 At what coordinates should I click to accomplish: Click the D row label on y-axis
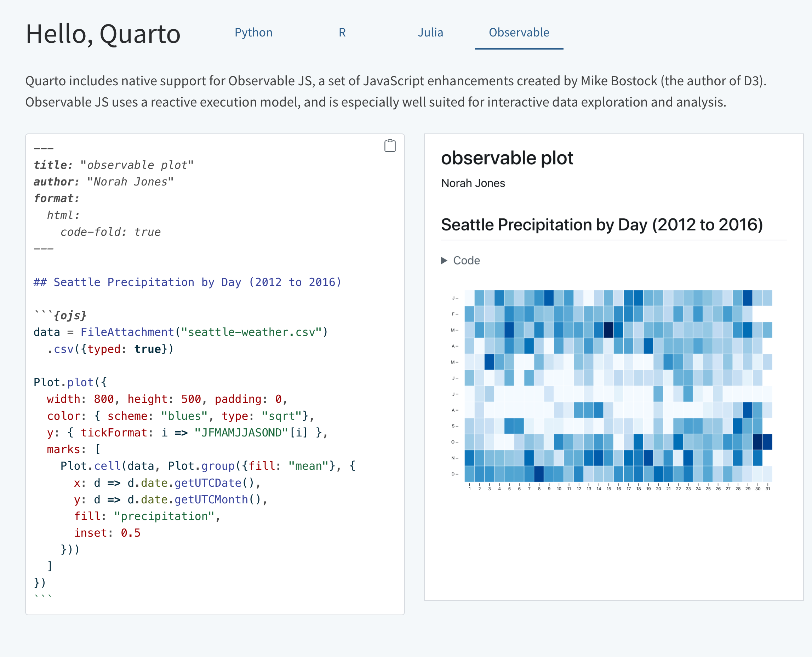click(x=453, y=474)
